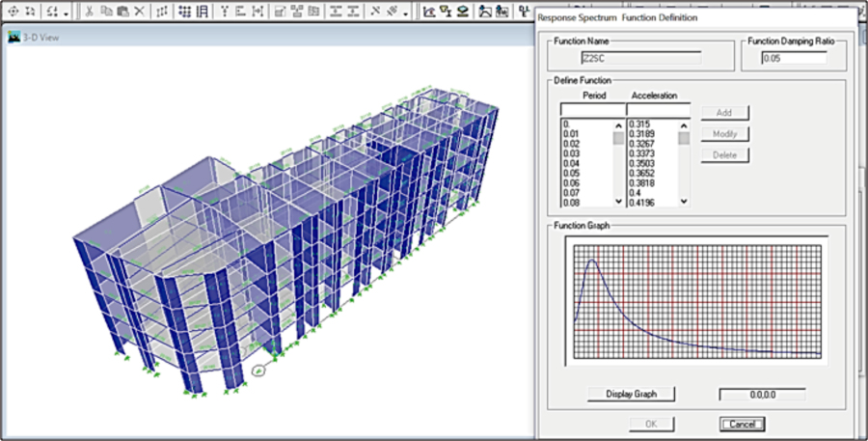The image size is (868, 441).
Task: Select period value 0.03 in list
Action: 571,153
